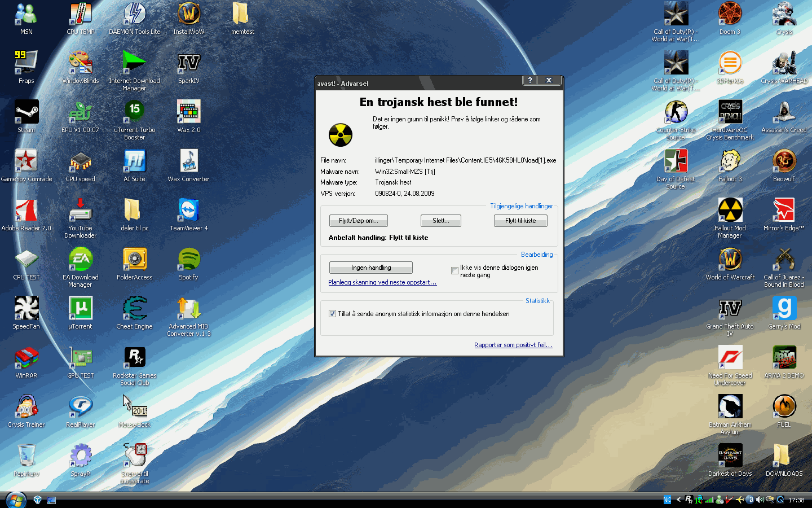Select the Adobe Reader 7.0 shortcut

tap(27, 214)
